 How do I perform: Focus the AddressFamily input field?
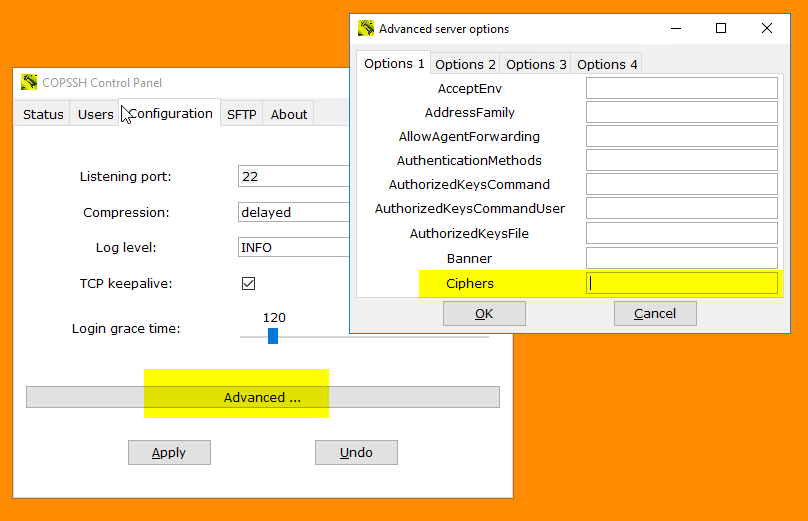(x=682, y=112)
